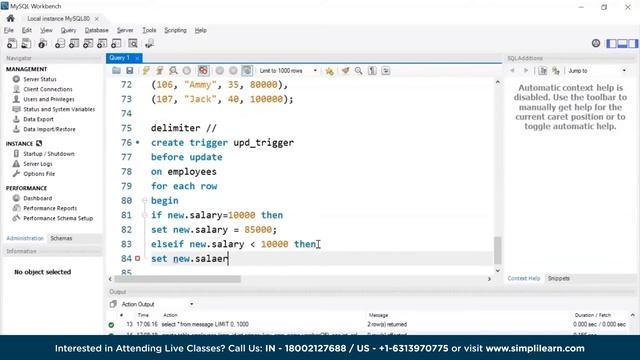Open Performance Dashboard
The width and height of the screenshot is (640, 360).
click(37, 198)
